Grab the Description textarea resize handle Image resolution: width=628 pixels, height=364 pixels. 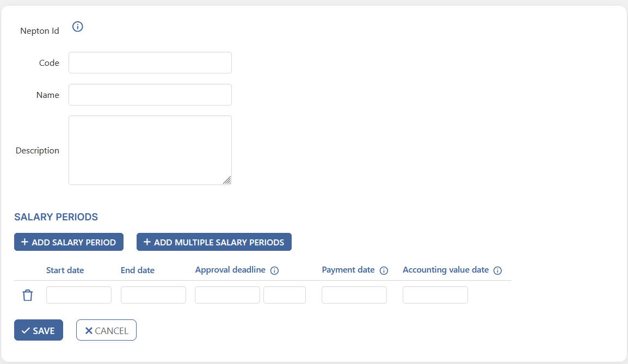pos(227,180)
